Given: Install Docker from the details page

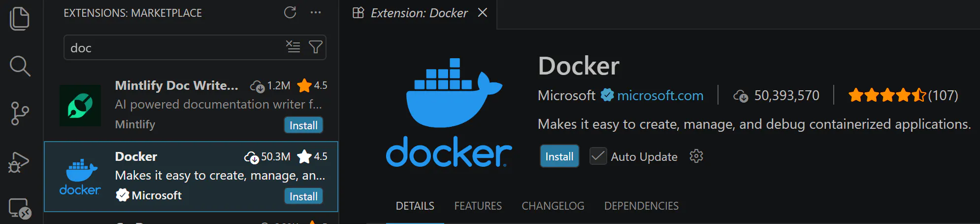Looking at the screenshot, I should (559, 156).
